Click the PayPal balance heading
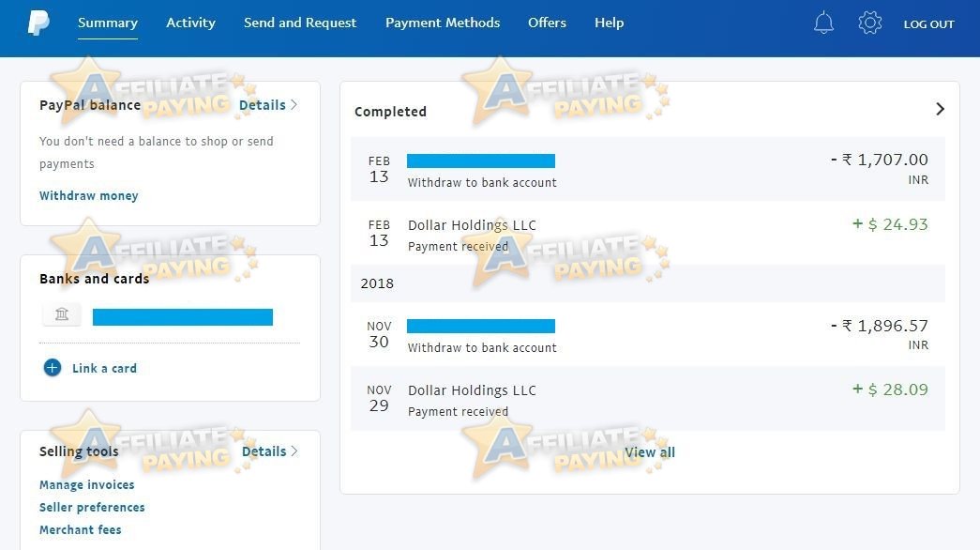The image size is (980, 550). [90, 105]
